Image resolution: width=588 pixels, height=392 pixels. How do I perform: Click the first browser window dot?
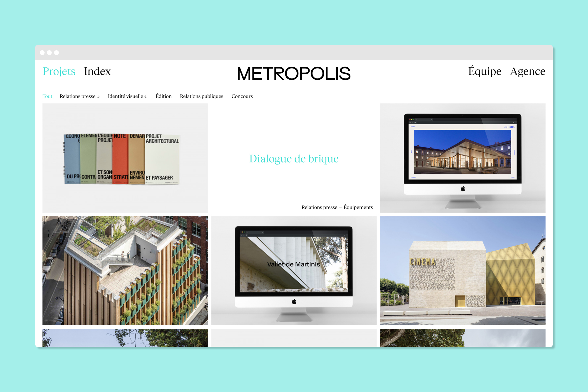tap(42, 53)
